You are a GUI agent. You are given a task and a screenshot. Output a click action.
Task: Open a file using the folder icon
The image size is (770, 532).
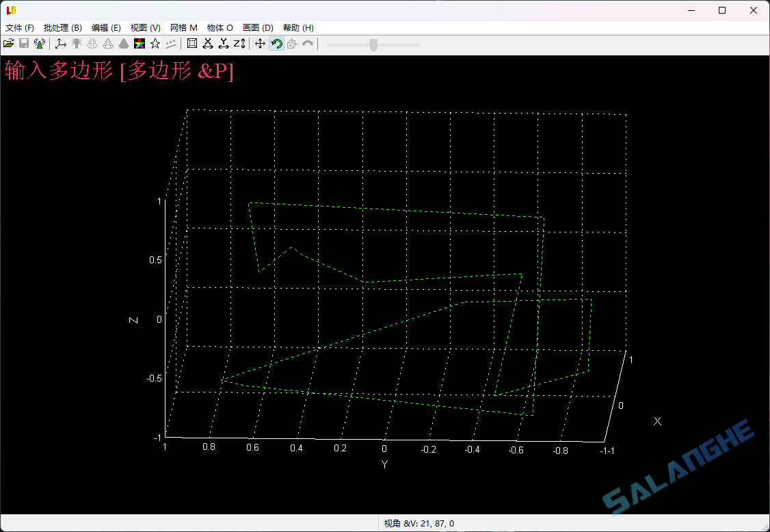9,43
